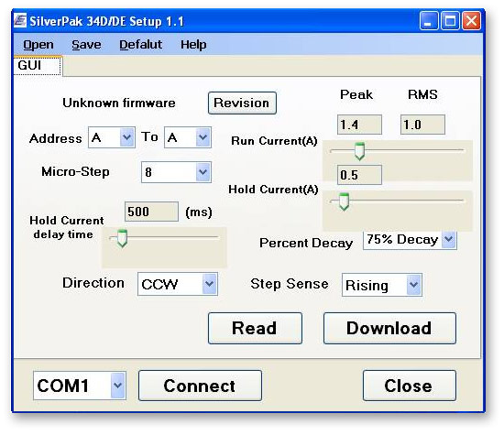Screen dimensions: 504x435
Task: Click the SilverPak app icon in title bar
Action: 20,21
